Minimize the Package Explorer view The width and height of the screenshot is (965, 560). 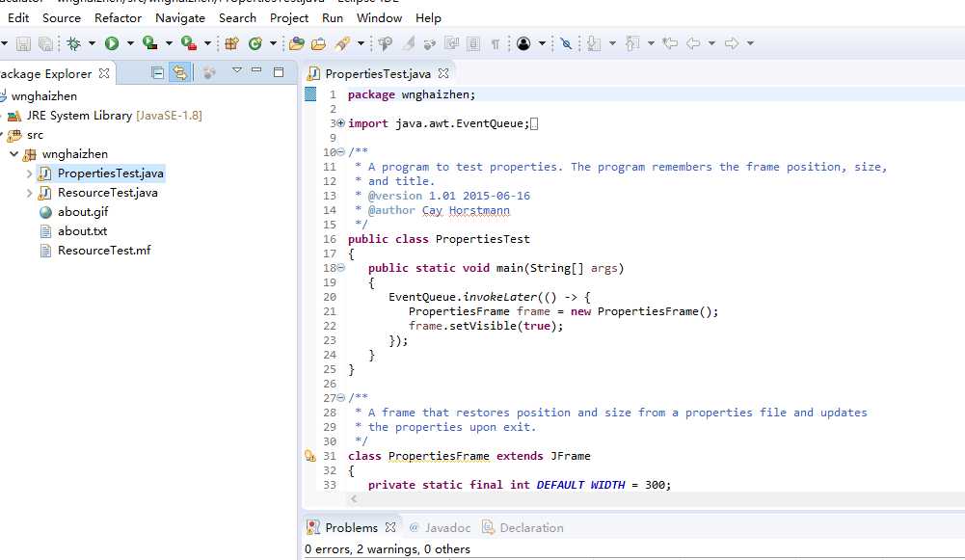(x=256, y=70)
